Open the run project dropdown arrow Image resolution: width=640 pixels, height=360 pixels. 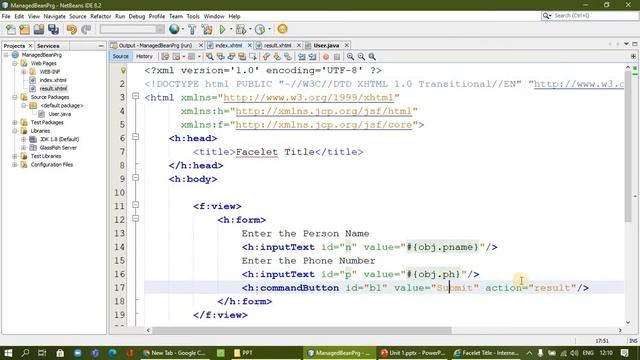pos(231,29)
